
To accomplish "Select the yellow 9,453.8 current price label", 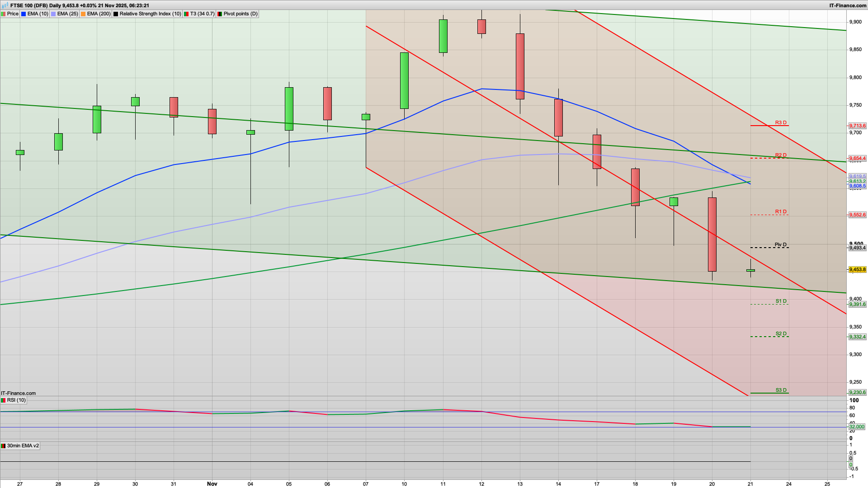I will (x=858, y=269).
